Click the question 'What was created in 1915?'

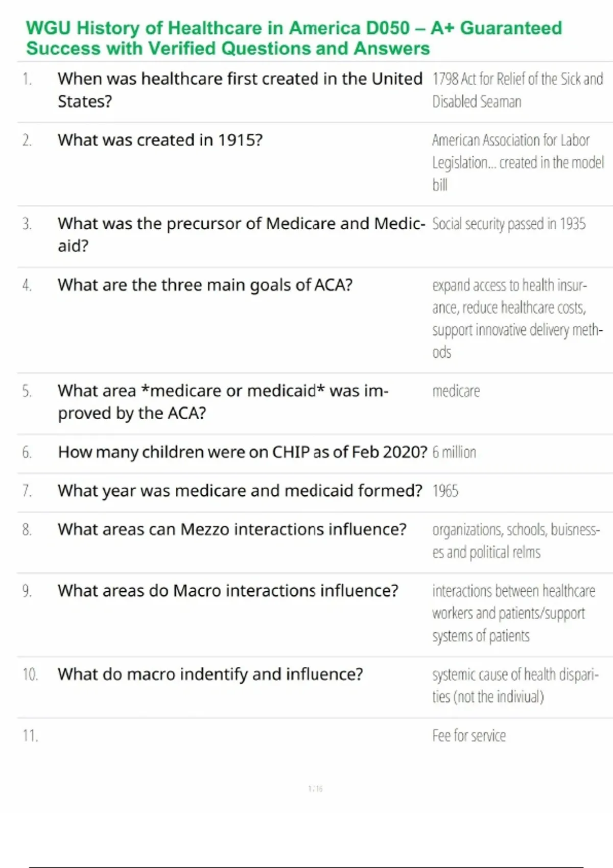tap(160, 140)
